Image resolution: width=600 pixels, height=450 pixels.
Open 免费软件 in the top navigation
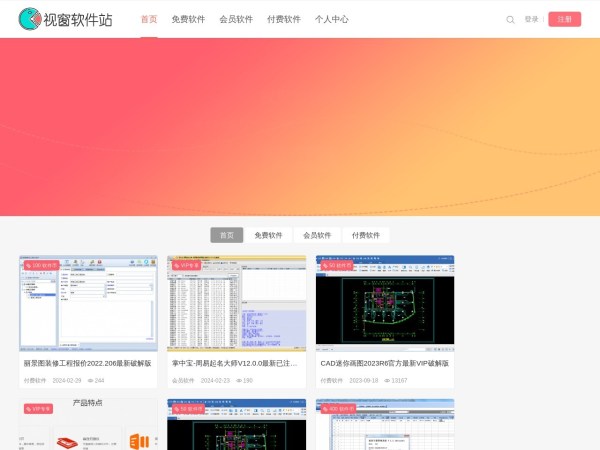point(188,19)
